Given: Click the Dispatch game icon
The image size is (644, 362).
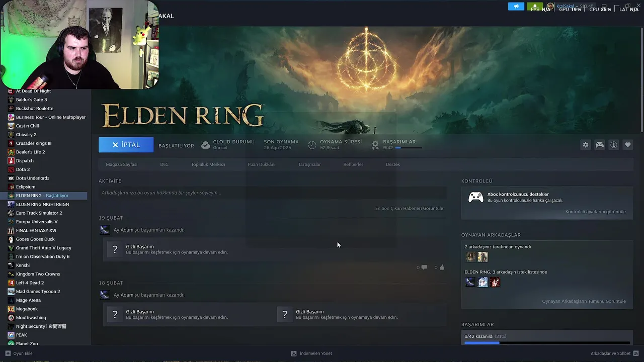Looking at the screenshot, I should [11, 160].
